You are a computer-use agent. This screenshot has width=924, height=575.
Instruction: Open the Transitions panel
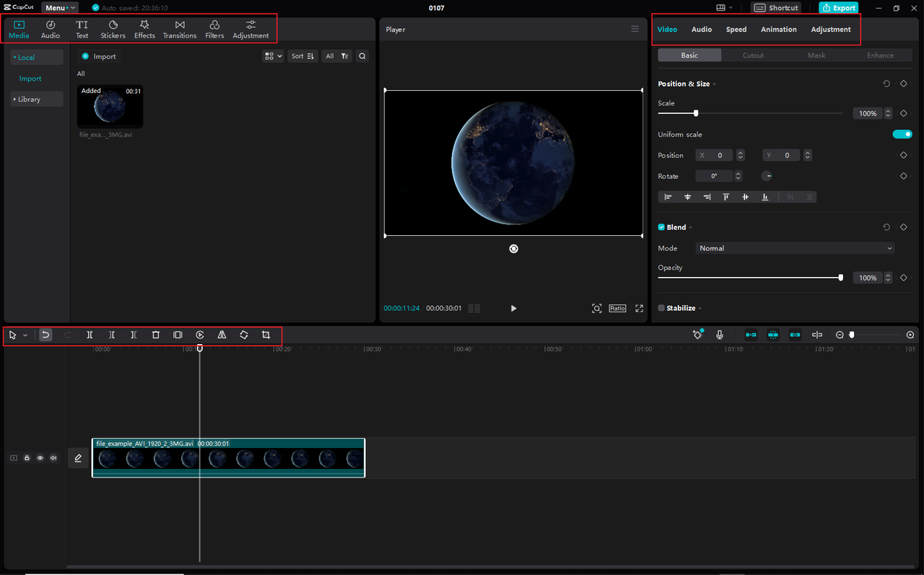[179, 28]
